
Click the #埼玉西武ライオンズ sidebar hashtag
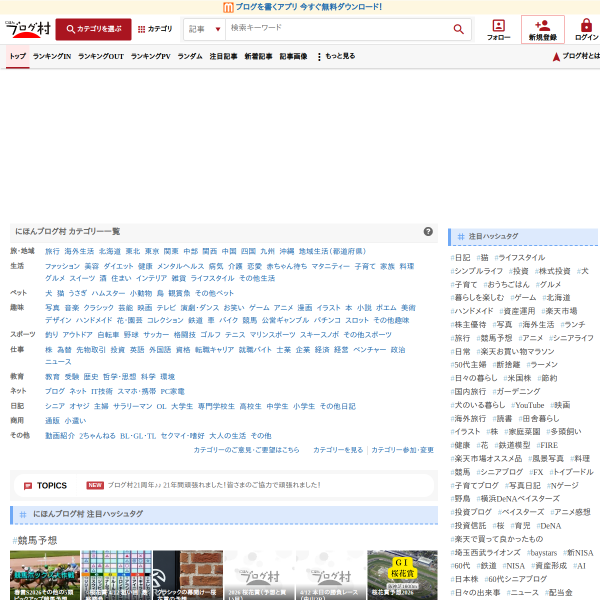click(x=486, y=553)
